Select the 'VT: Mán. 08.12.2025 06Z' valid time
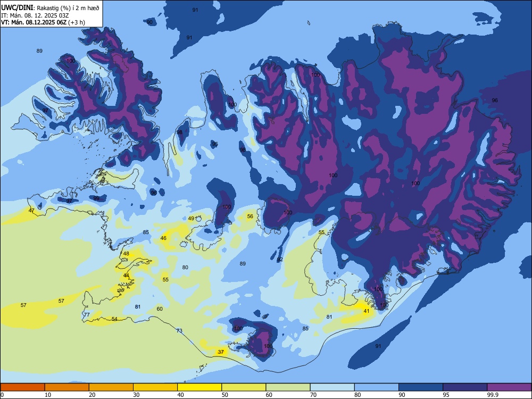532x399 pixels. coord(34,22)
